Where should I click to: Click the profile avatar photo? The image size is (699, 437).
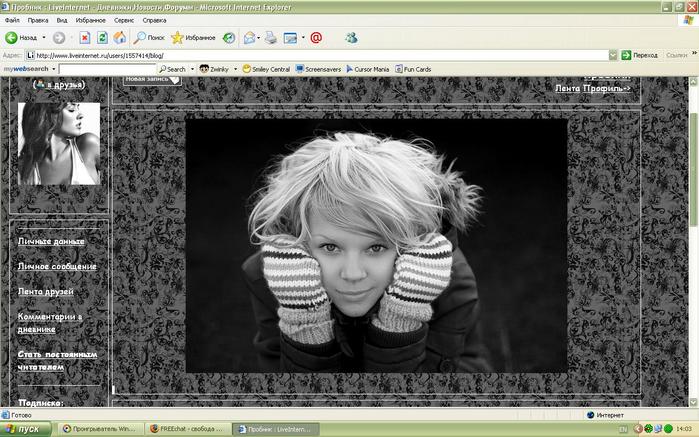click(x=59, y=144)
